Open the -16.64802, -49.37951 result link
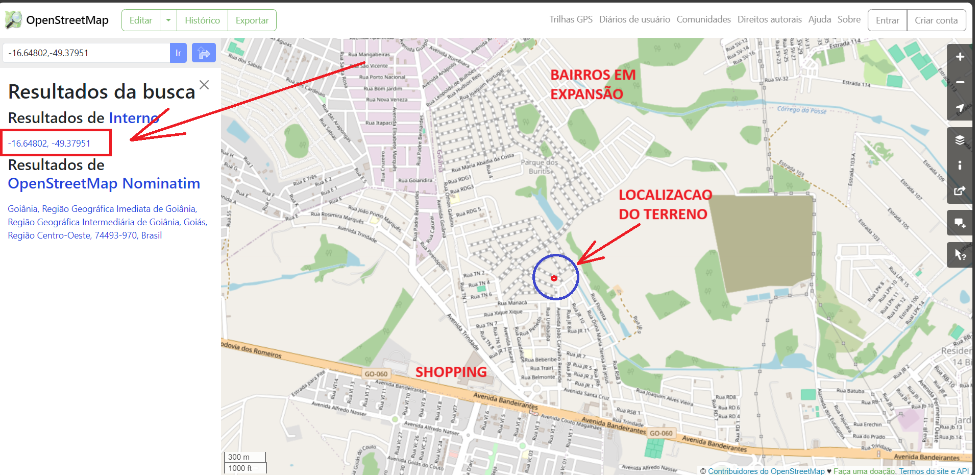980x475 pixels. (x=49, y=144)
